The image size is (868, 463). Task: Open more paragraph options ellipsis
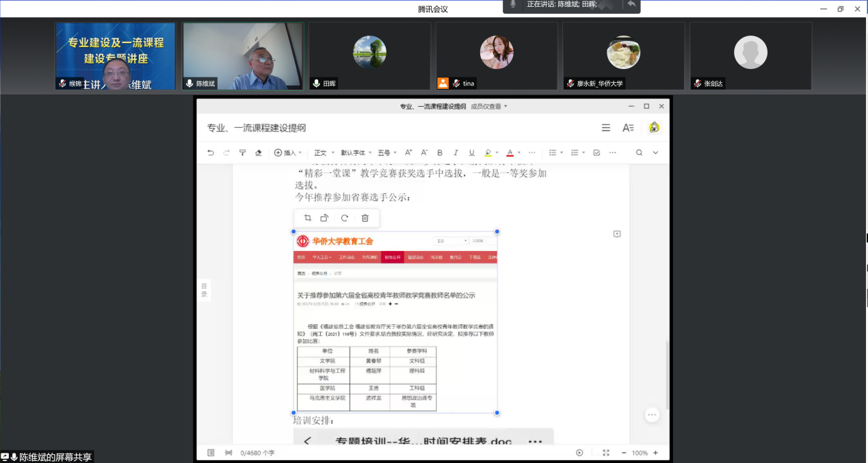(x=612, y=153)
